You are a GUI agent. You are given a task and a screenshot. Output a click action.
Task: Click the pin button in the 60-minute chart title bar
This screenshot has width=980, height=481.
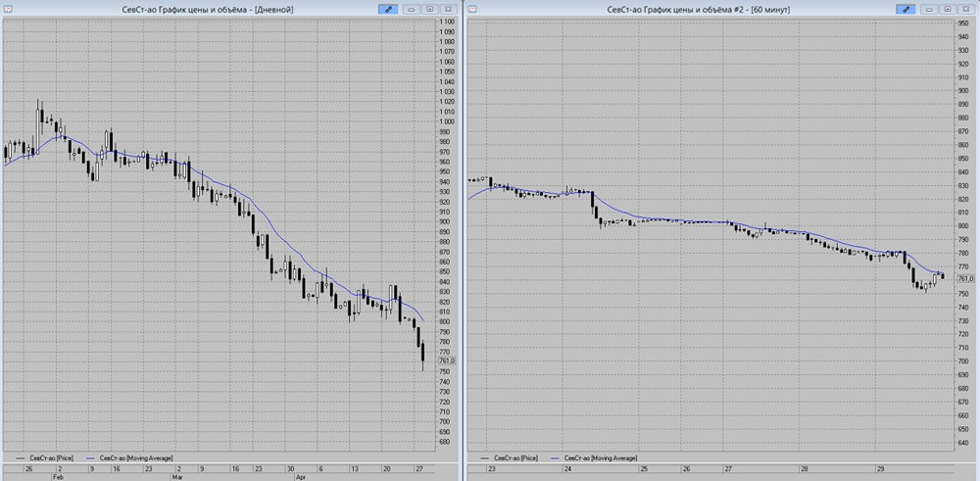tap(905, 10)
